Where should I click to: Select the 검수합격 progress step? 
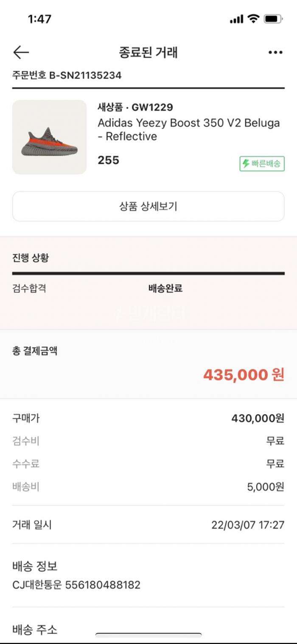click(x=29, y=288)
